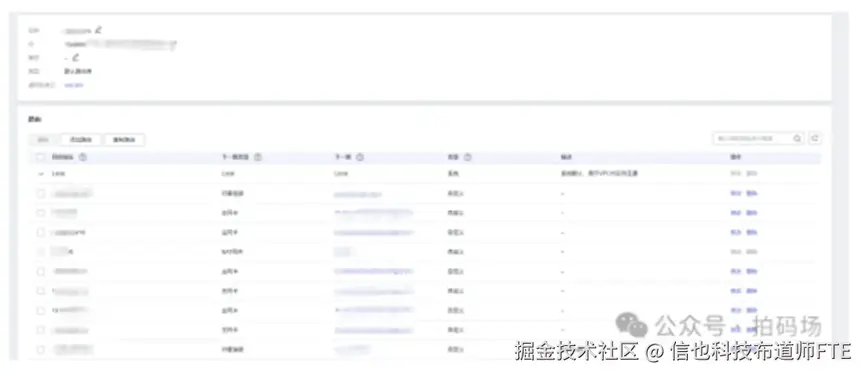Refresh the route list with the refresh icon
The width and height of the screenshot is (865, 376).
(815, 138)
